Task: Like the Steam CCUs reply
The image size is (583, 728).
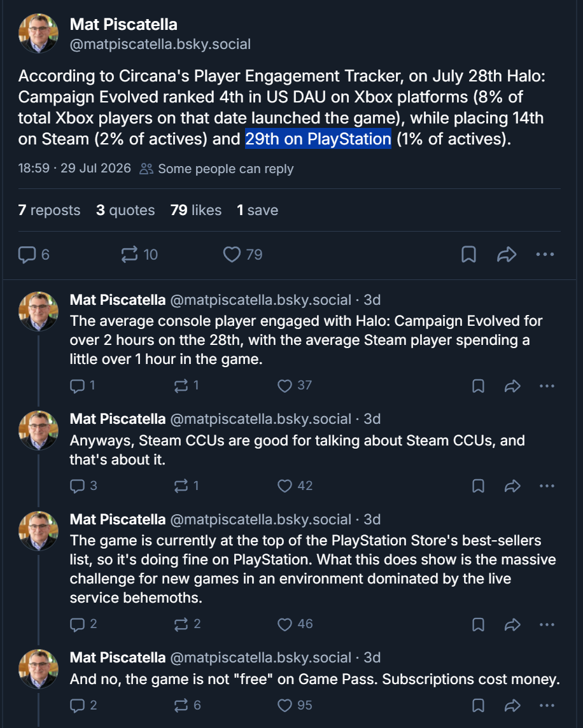Action: [295, 486]
